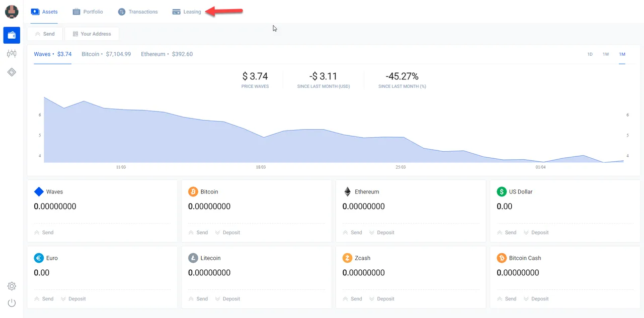Deposit into the Ethereum card
Viewport: 644px width, 318px height.
point(382,233)
